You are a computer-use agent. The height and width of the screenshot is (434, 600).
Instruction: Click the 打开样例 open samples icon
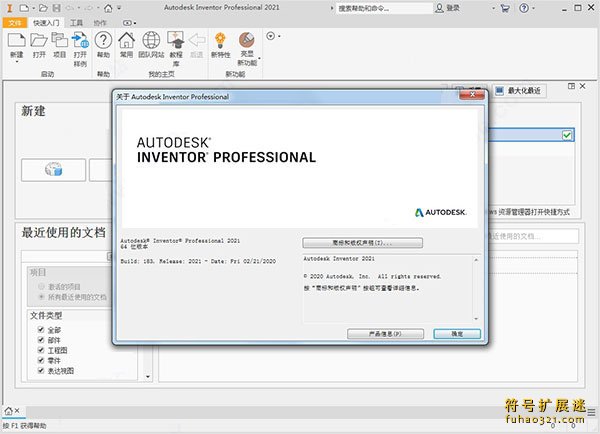pyautogui.click(x=80, y=40)
